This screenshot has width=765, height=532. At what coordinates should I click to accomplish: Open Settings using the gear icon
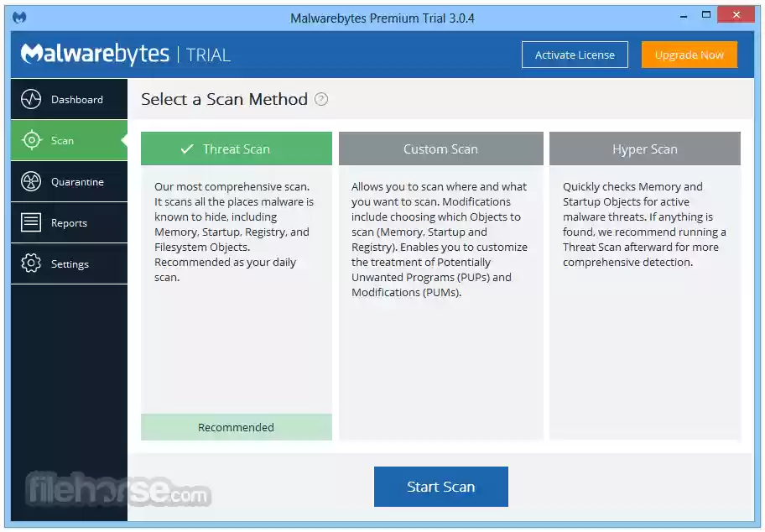(x=31, y=263)
